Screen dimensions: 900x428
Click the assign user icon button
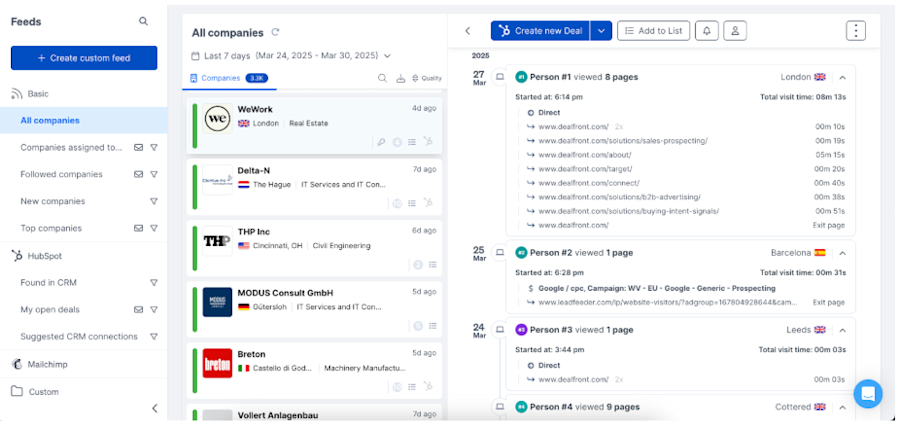[735, 31]
